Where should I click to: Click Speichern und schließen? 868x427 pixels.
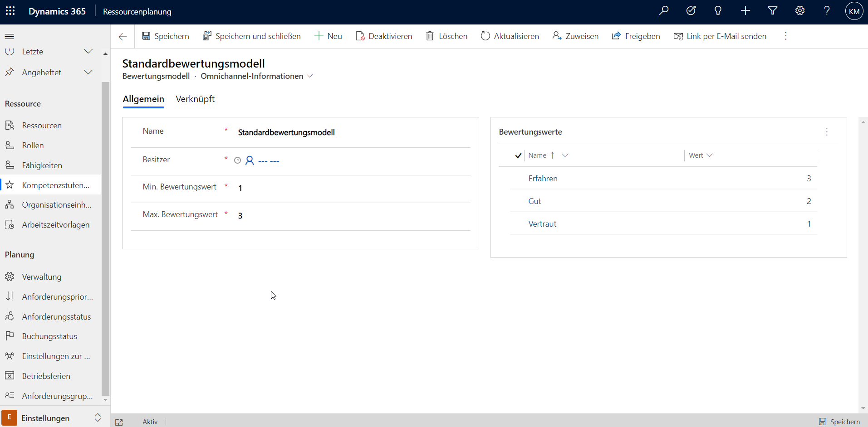252,36
